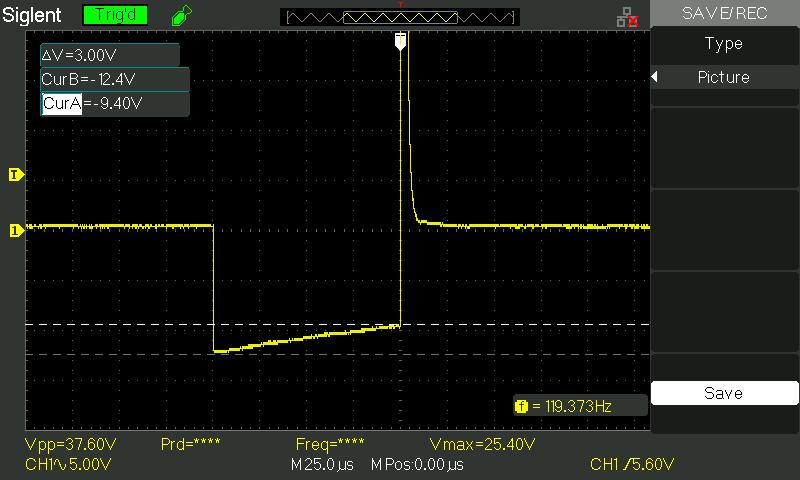The image size is (800, 480).
Task: Select the CurB cursor readout
Action: click(x=110, y=79)
